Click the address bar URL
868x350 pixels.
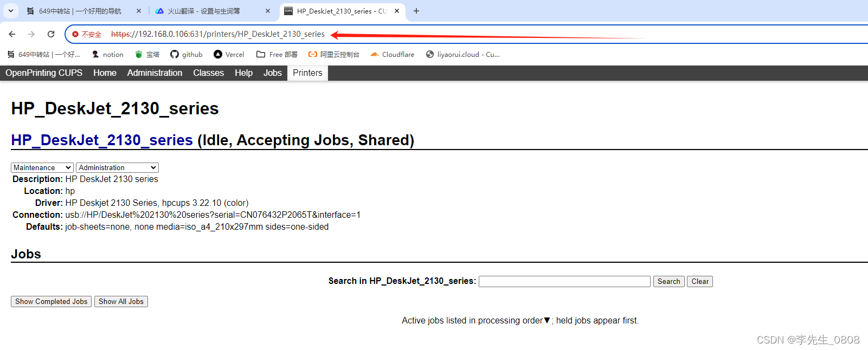(x=218, y=34)
